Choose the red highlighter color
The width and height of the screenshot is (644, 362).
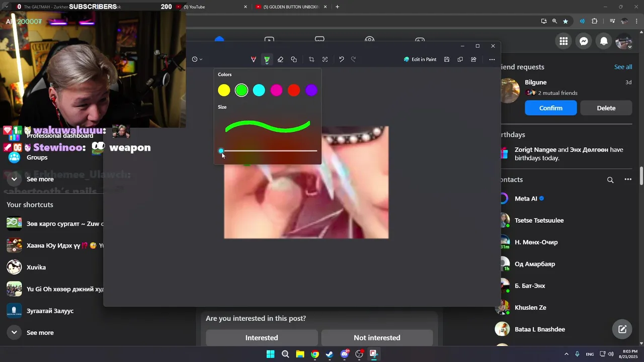(x=294, y=90)
